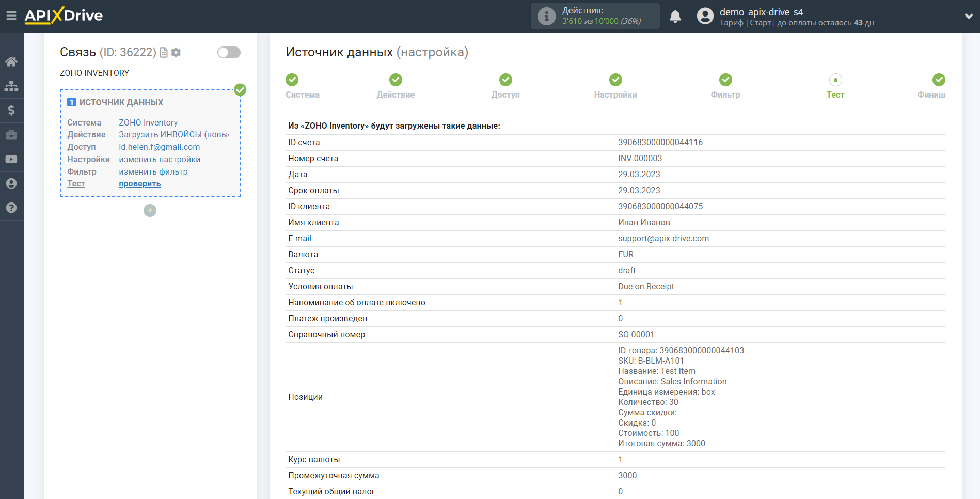The width and height of the screenshot is (980, 499).
Task: Open the home sidebar icon
Action: click(11, 62)
